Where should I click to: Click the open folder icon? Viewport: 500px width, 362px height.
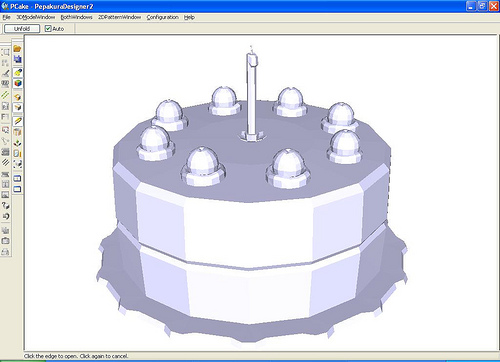coord(17,49)
